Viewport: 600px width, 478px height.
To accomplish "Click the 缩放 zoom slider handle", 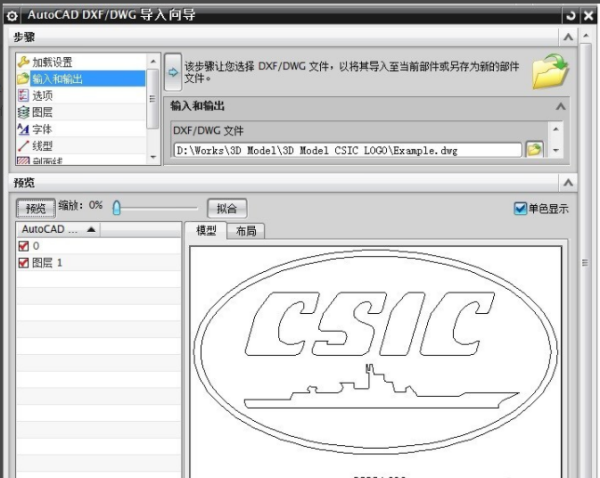I will 117,208.
